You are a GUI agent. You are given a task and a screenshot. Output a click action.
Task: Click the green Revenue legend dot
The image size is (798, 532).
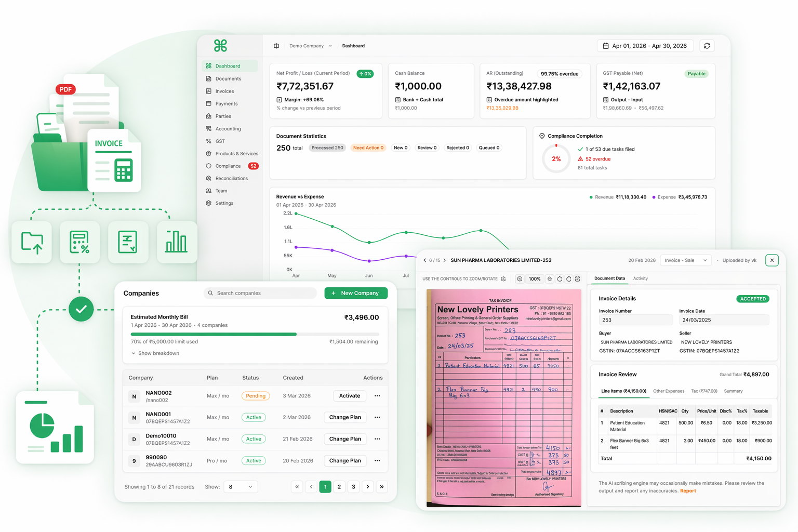(x=591, y=197)
